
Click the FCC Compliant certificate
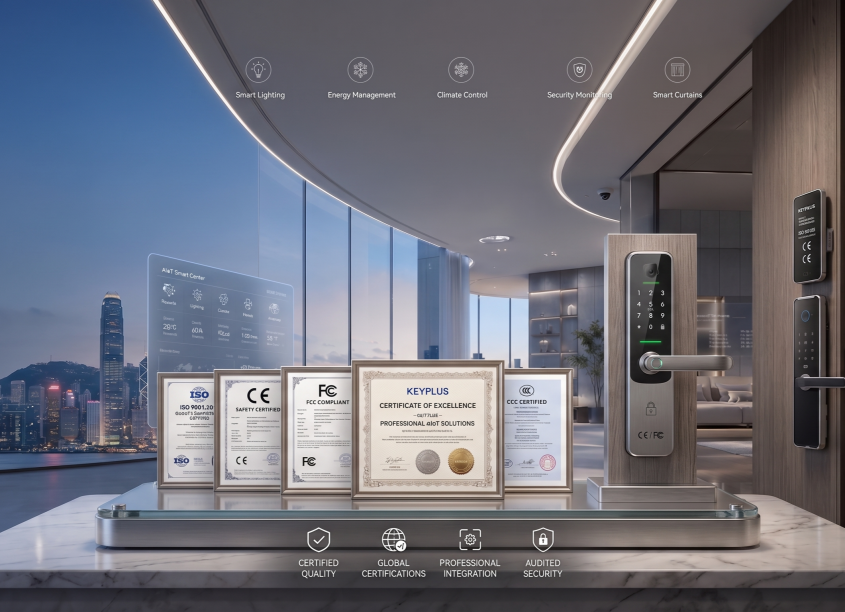click(317, 430)
